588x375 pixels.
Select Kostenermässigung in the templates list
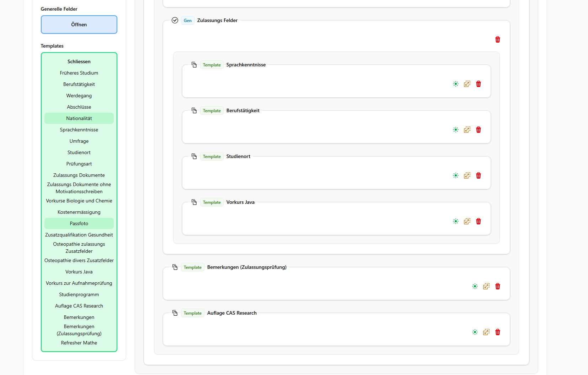pos(79,212)
